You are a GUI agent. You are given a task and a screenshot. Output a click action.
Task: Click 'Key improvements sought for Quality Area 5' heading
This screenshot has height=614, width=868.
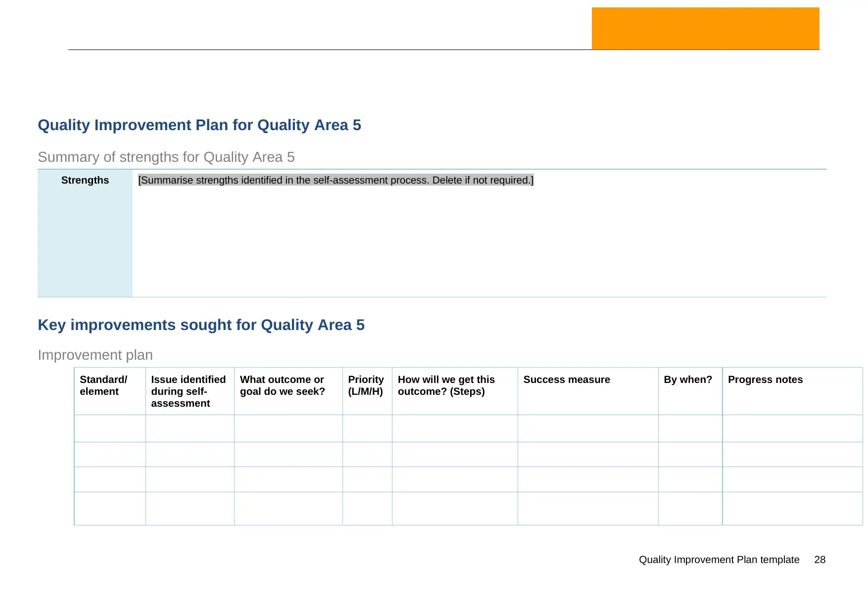click(201, 325)
